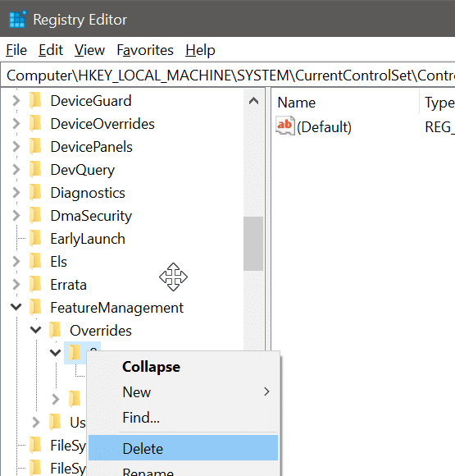The height and width of the screenshot is (476, 455).
Task: Click the Els folder icon
Action: tap(36, 262)
